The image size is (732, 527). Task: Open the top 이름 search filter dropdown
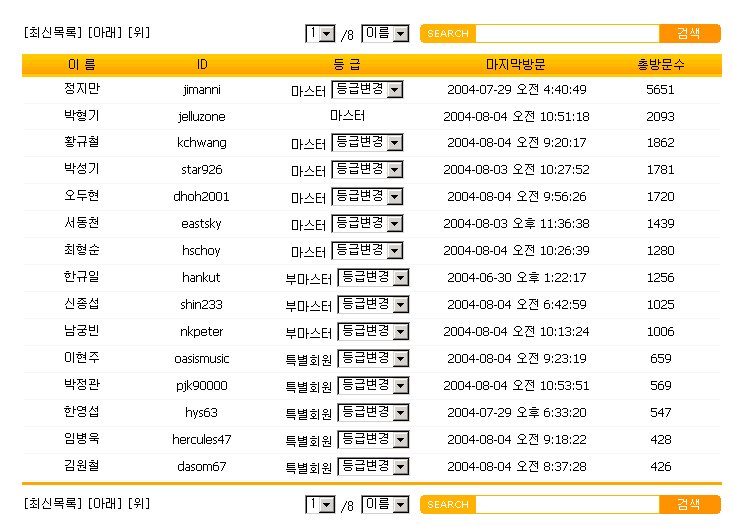click(x=385, y=34)
